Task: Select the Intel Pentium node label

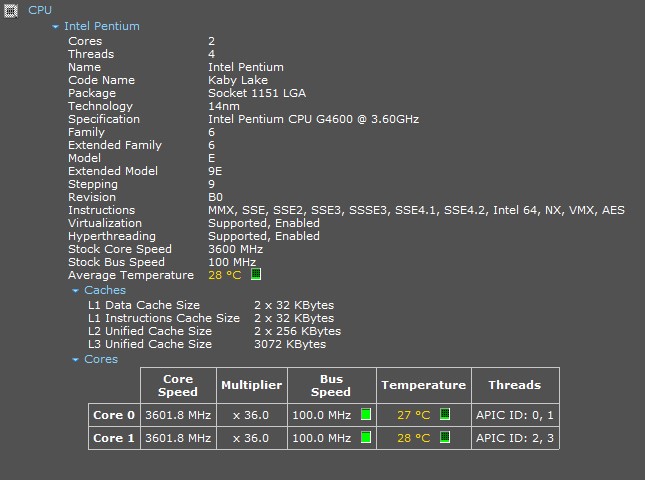Action: pos(102,26)
